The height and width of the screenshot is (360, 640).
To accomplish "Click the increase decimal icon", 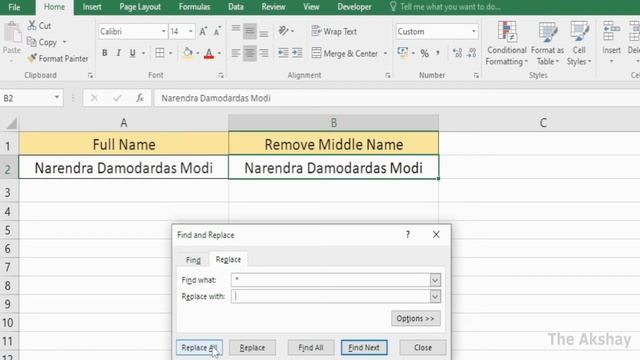I will coord(457,53).
